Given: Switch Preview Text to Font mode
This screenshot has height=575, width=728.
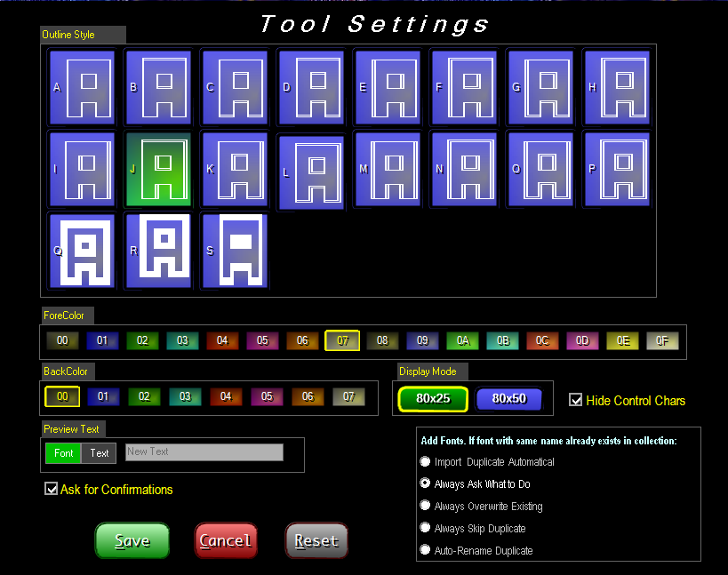Looking at the screenshot, I should 63,452.
